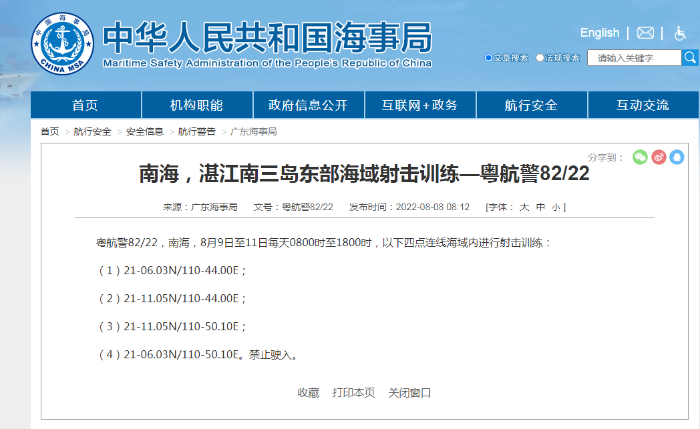This screenshot has width=700, height=429.
Task: Open the 机构职能 navigation tab
Action: point(197,105)
